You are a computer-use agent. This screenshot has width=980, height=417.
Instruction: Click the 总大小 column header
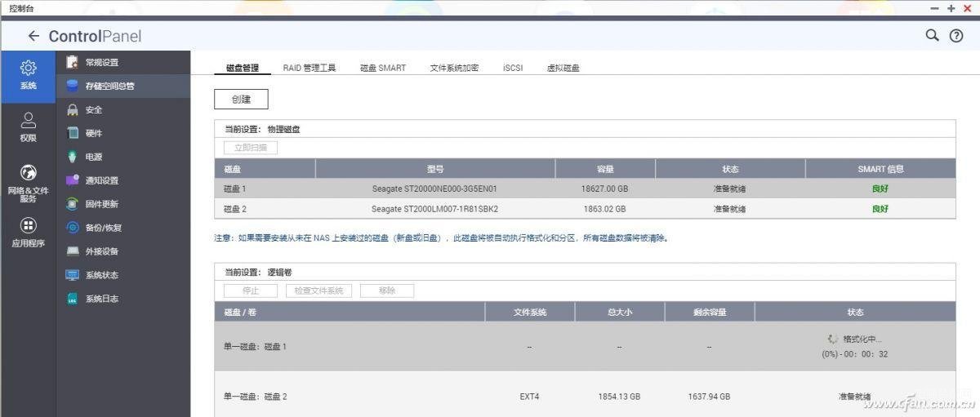coord(619,312)
